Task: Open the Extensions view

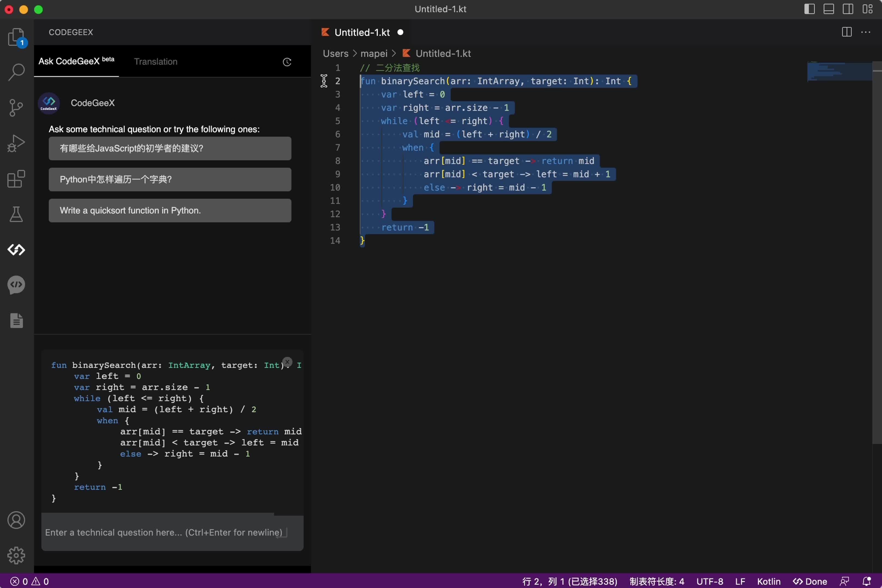Action: click(16, 179)
